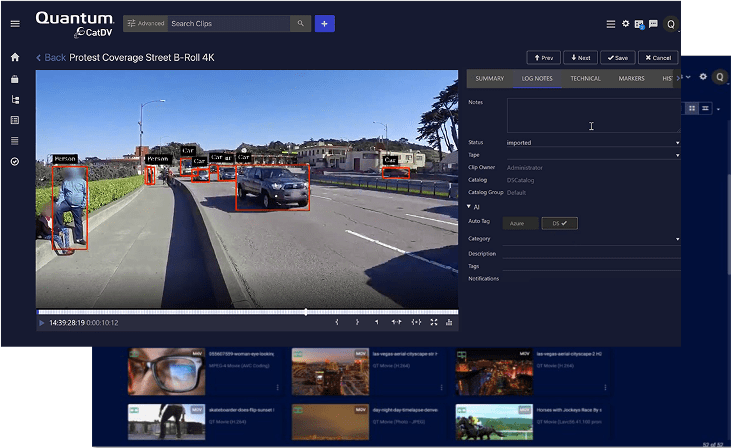Open the chat messages icon in the top bar
This screenshot has height=448, width=731.
653,23
